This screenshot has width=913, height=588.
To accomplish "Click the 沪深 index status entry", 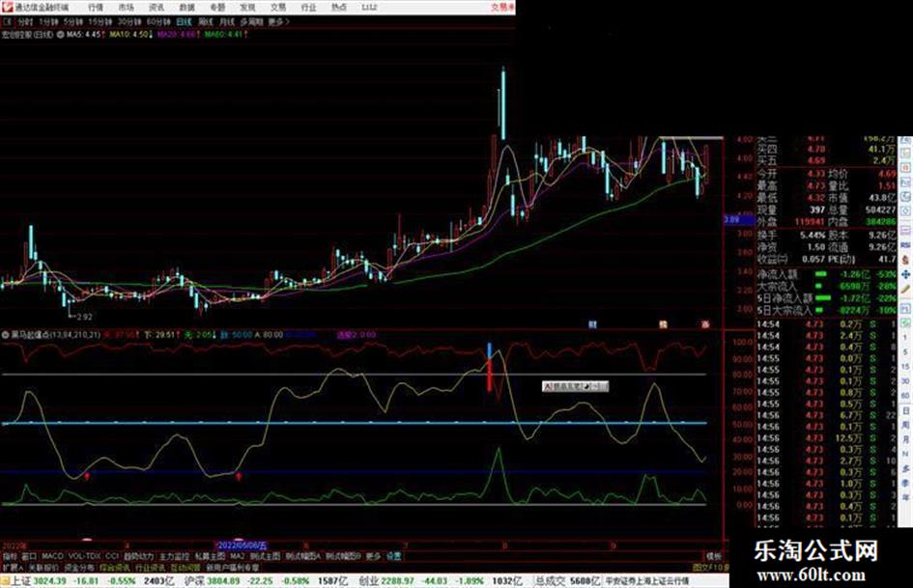I will tap(267, 580).
